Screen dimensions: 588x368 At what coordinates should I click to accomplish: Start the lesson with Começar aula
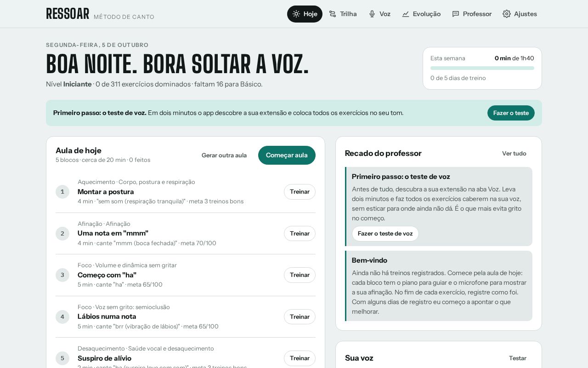287,155
